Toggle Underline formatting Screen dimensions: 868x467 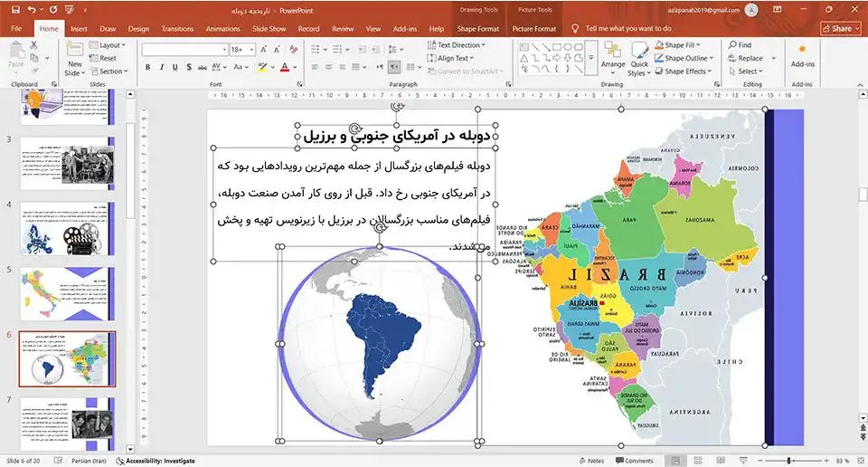[175, 67]
